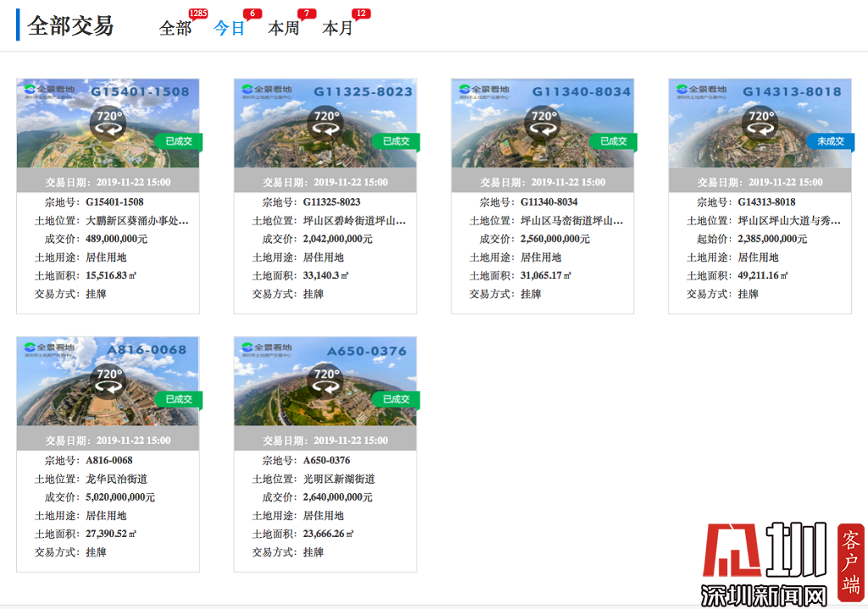Click 720° panorama icon for A650-0376
This screenshot has height=609, width=868.
(x=325, y=379)
